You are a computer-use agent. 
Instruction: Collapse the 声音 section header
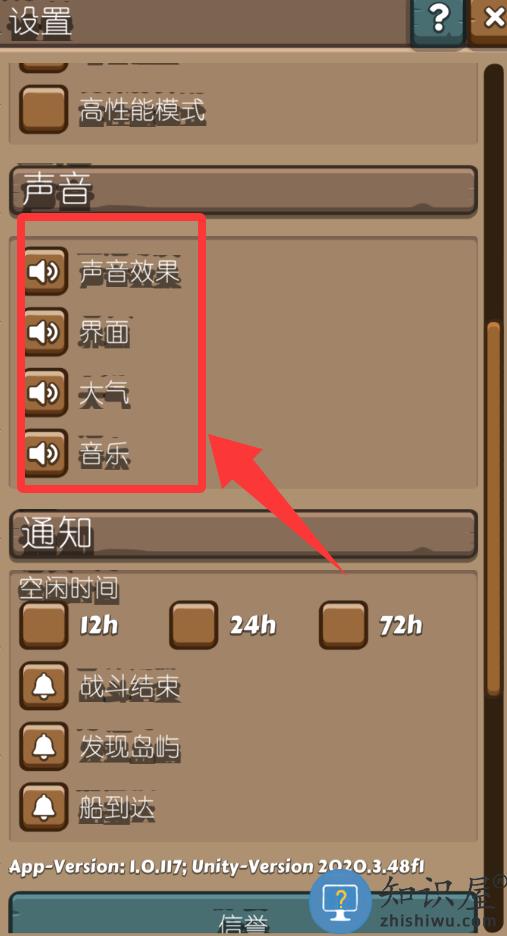[243, 190]
